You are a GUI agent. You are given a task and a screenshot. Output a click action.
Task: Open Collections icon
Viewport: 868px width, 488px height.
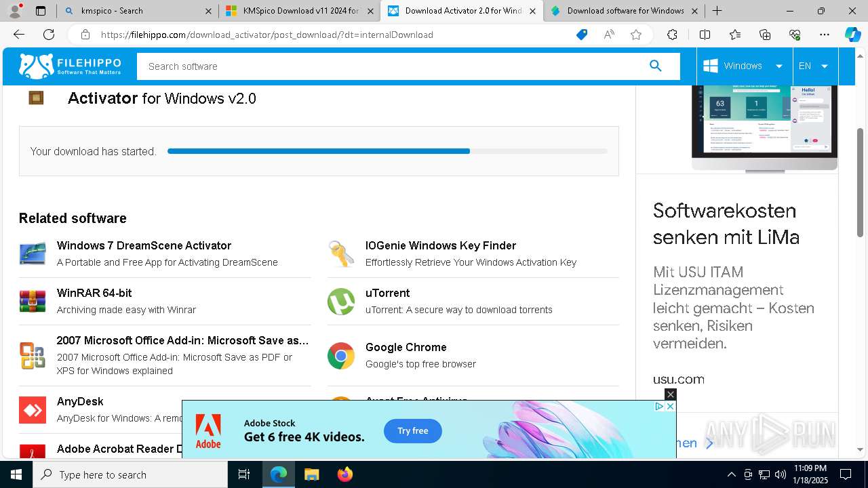click(765, 35)
